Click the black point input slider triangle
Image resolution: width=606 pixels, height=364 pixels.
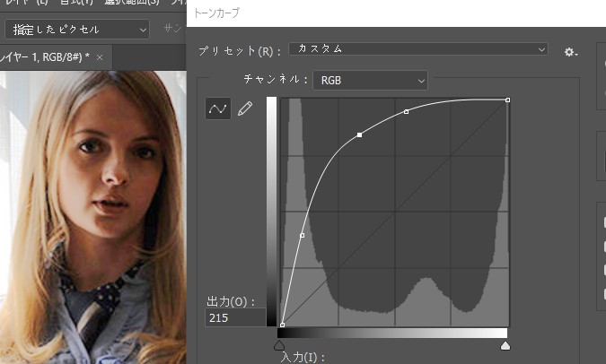point(279,344)
